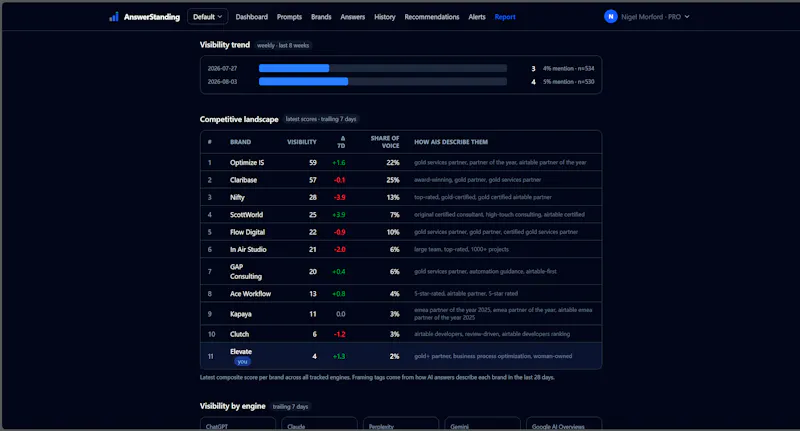
Task: Click the Kapaya 0.0 delta value
Action: 341,314
